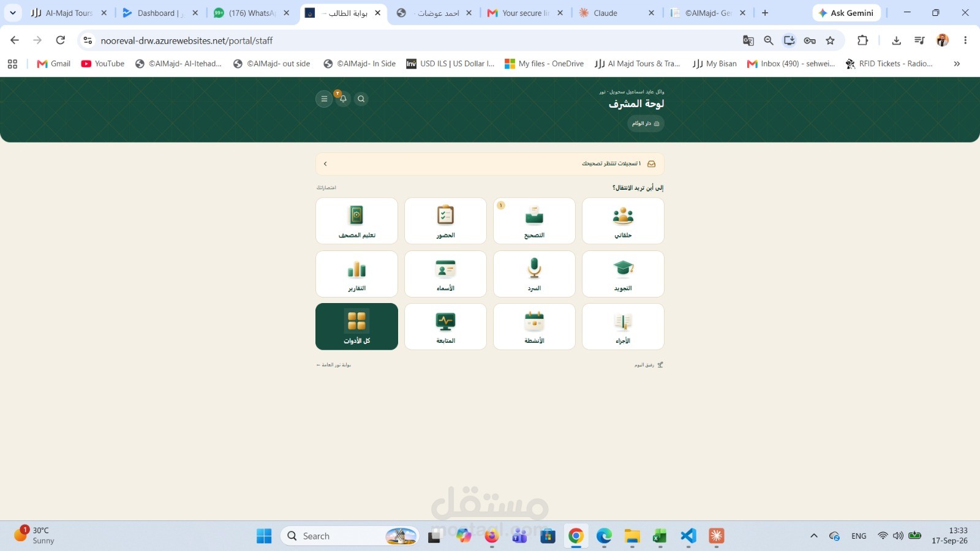The width and height of the screenshot is (980, 551).
Task: Open the Chrome three-dot menu
Action: [x=965, y=40]
